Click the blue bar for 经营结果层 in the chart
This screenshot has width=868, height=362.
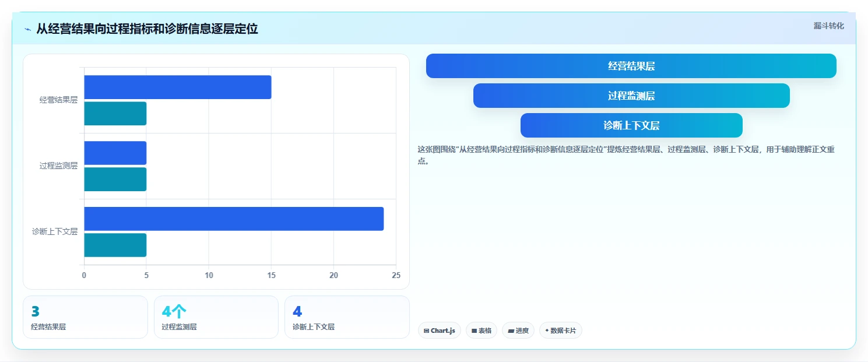[178, 87]
